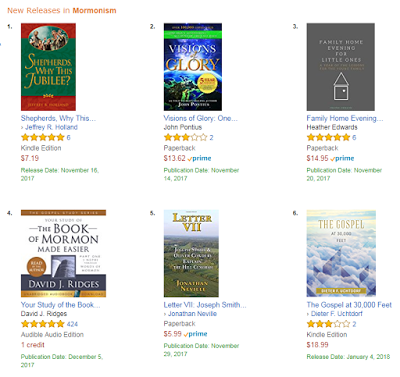Follow the 'Visions of Glory: One...' title link
Image resolution: width=400 pixels, height=377 pixels.
(200, 118)
